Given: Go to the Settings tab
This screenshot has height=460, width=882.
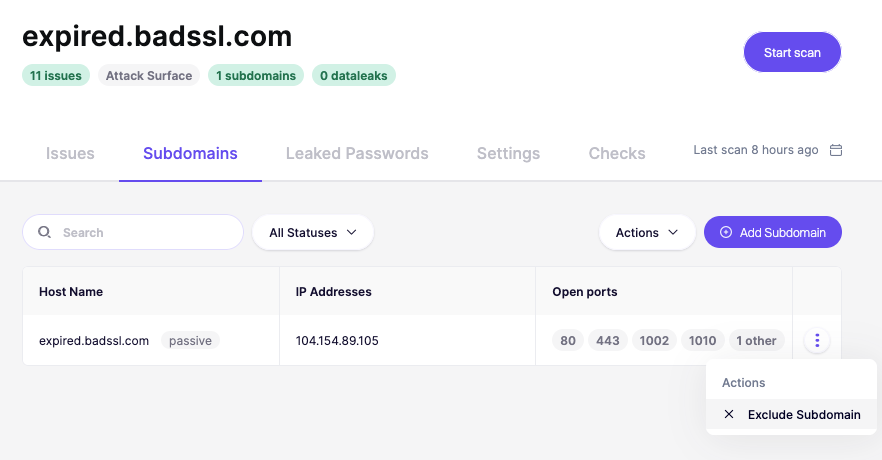Looking at the screenshot, I should pos(508,154).
